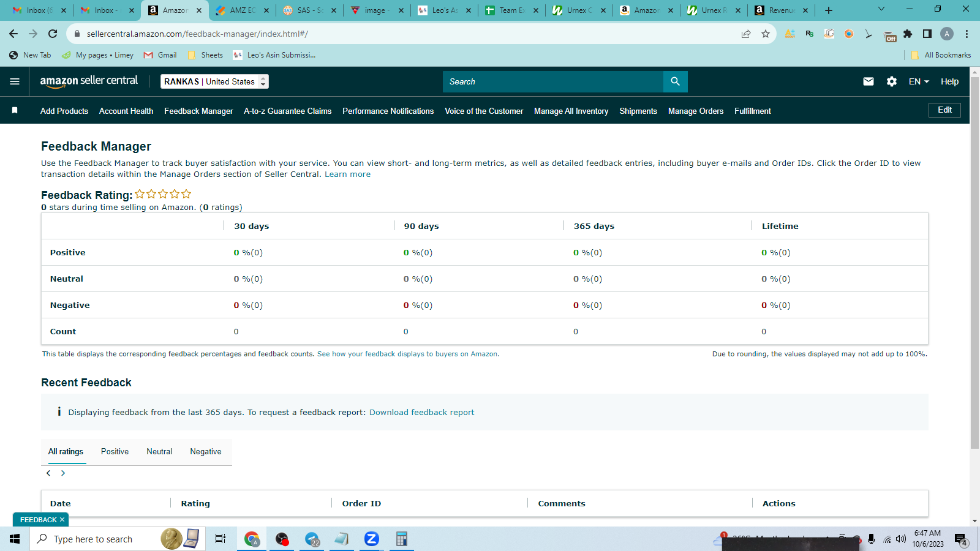Screen dimensions: 980x551
Task: Select the Positive feedback tab
Action: click(x=115, y=452)
